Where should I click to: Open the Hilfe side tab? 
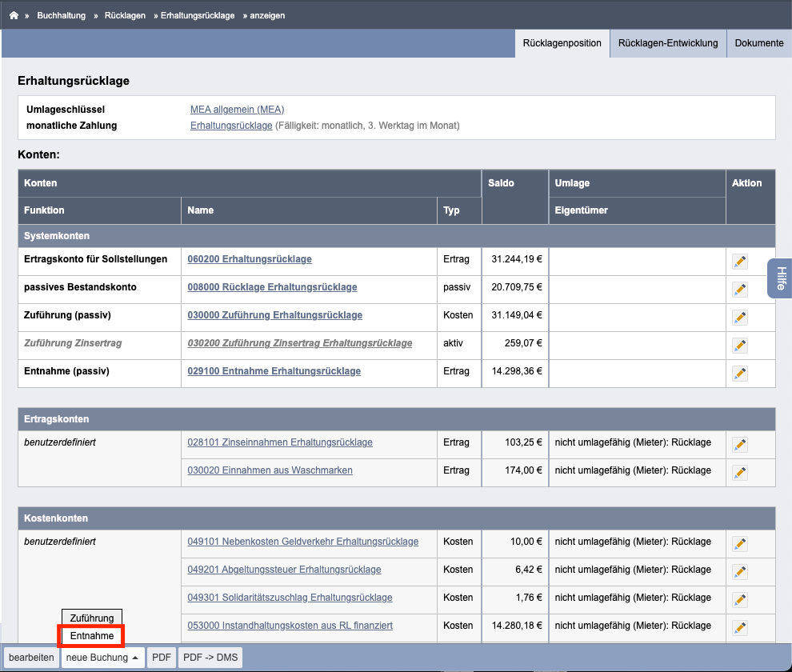(x=780, y=278)
